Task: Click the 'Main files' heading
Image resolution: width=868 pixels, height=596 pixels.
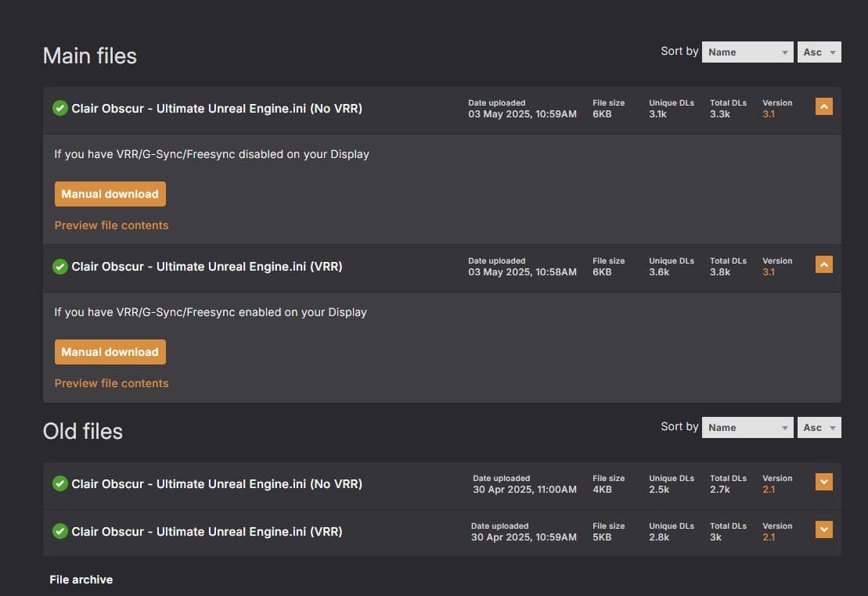Action: [x=90, y=56]
